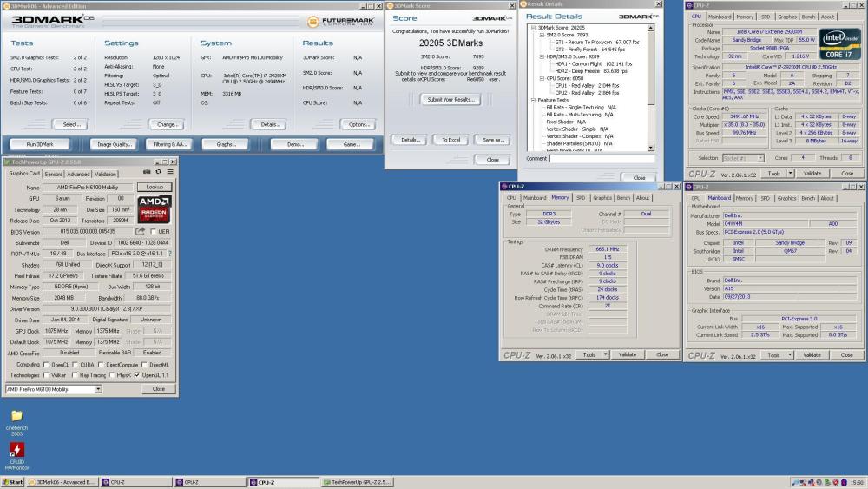This screenshot has width=868, height=489.
Task: Open the Graphics tab in CPU-Z Memory window
Action: [602, 198]
